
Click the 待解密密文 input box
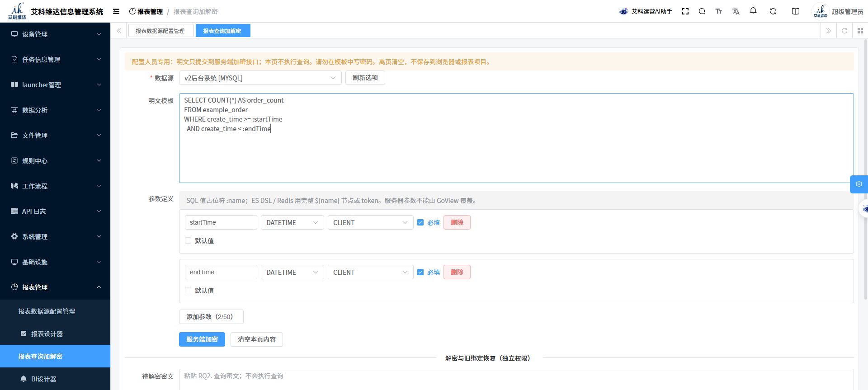[516, 379]
